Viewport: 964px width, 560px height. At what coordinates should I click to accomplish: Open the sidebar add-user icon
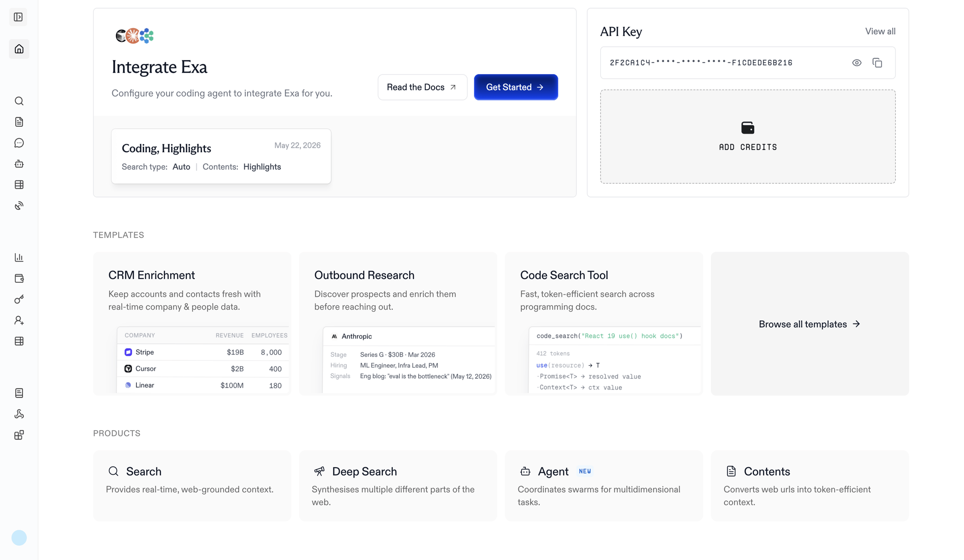[19, 320]
